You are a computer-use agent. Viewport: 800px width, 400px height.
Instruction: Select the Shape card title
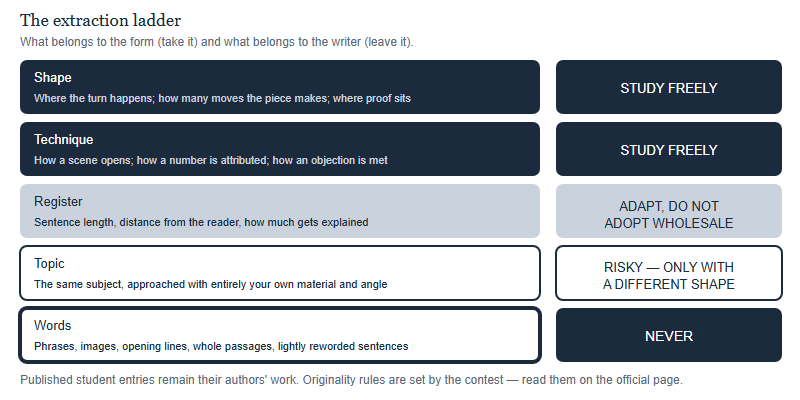53,78
